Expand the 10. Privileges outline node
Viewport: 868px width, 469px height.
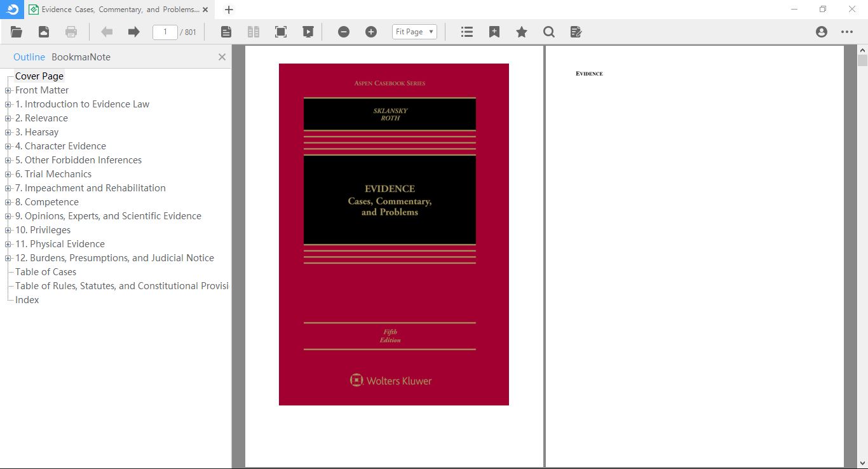coord(8,230)
